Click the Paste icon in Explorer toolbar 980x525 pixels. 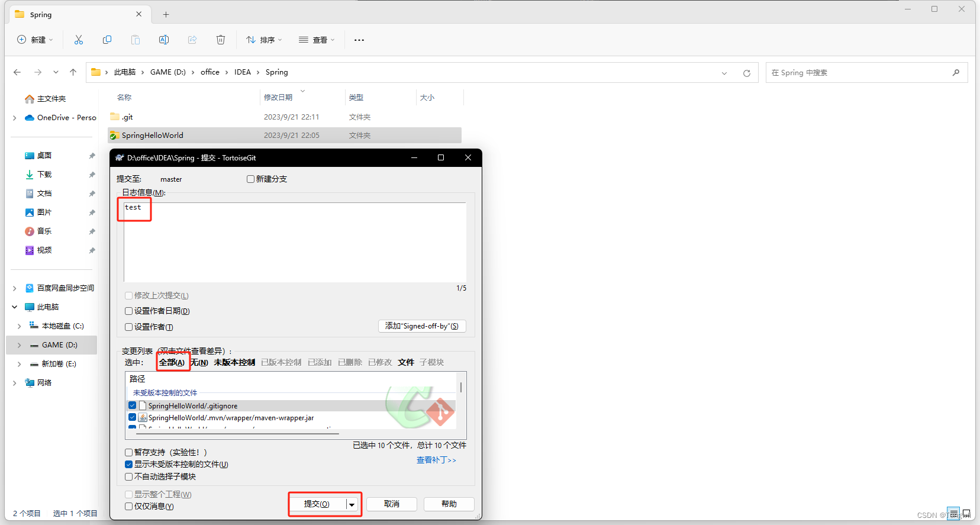tap(136, 40)
